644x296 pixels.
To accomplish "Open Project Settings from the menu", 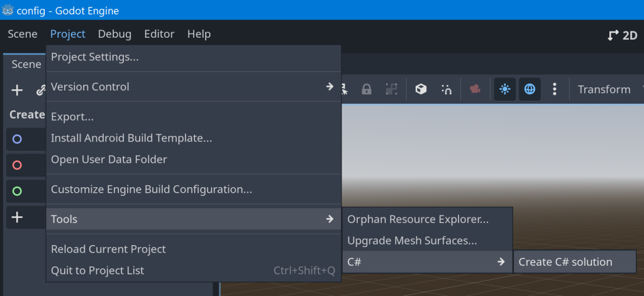I will coord(95,57).
